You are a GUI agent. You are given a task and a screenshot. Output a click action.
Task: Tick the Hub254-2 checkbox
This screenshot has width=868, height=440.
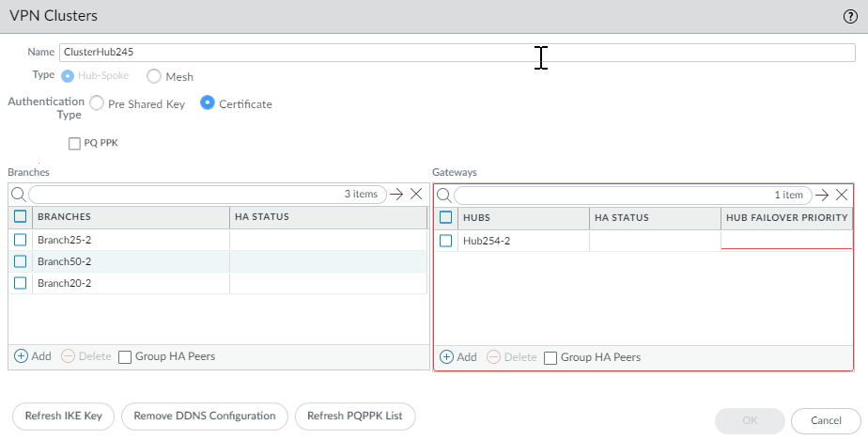pos(446,241)
